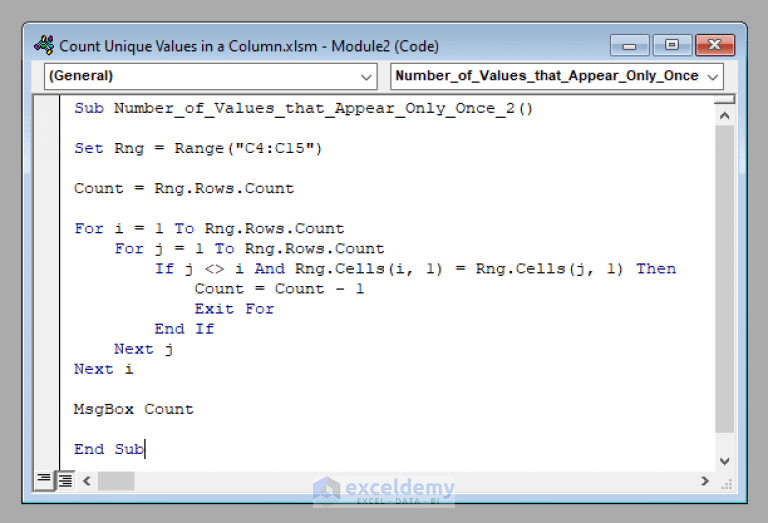Click the Next j line
The image size is (768, 523).
(x=144, y=349)
